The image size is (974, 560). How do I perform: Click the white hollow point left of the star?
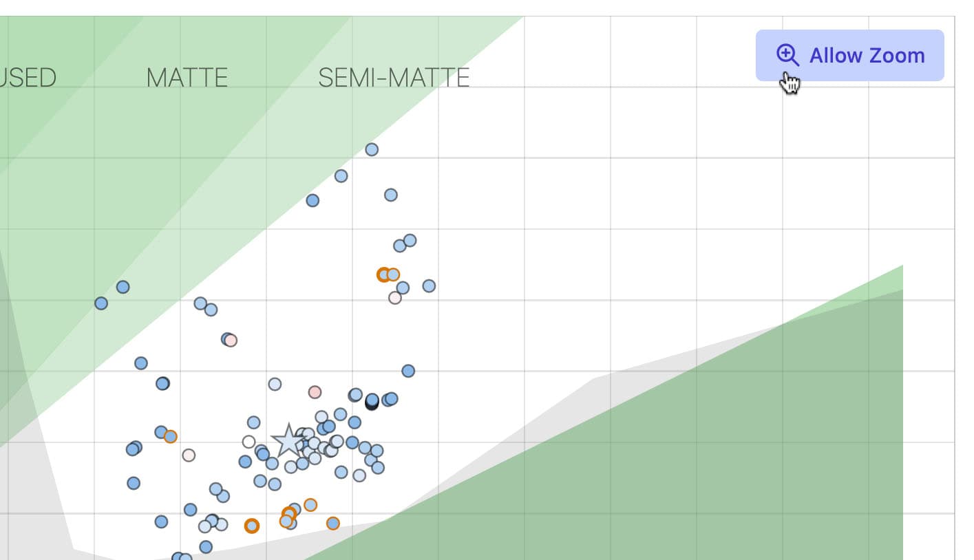click(249, 442)
